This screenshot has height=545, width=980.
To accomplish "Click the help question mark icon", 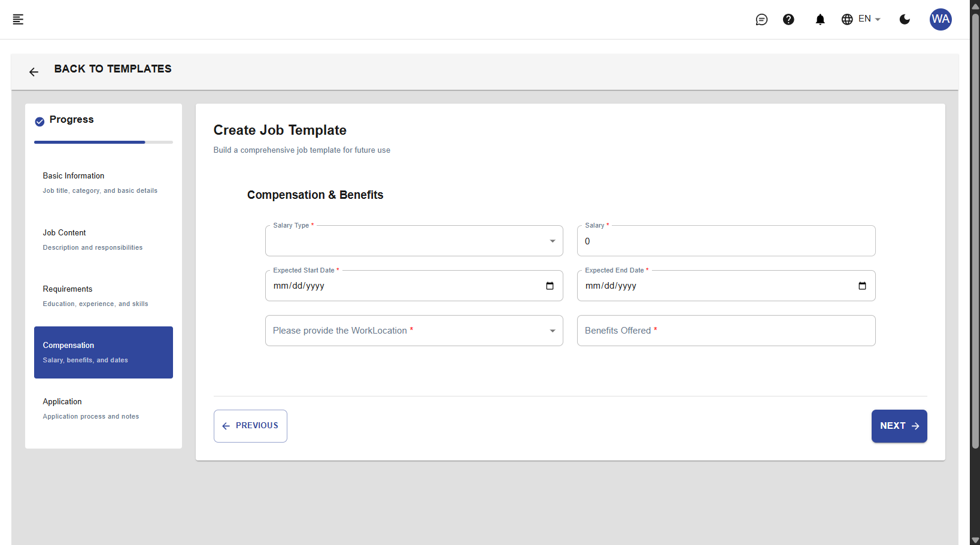I will click(788, 19).
